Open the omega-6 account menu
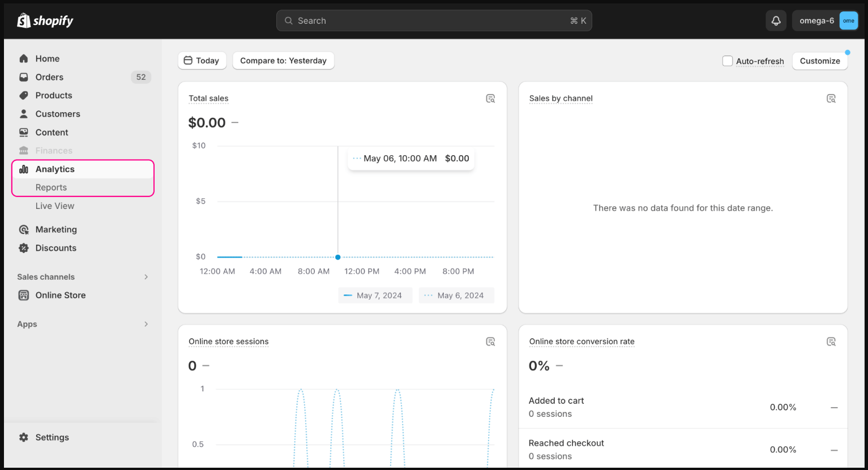 (x=825, y=20)
